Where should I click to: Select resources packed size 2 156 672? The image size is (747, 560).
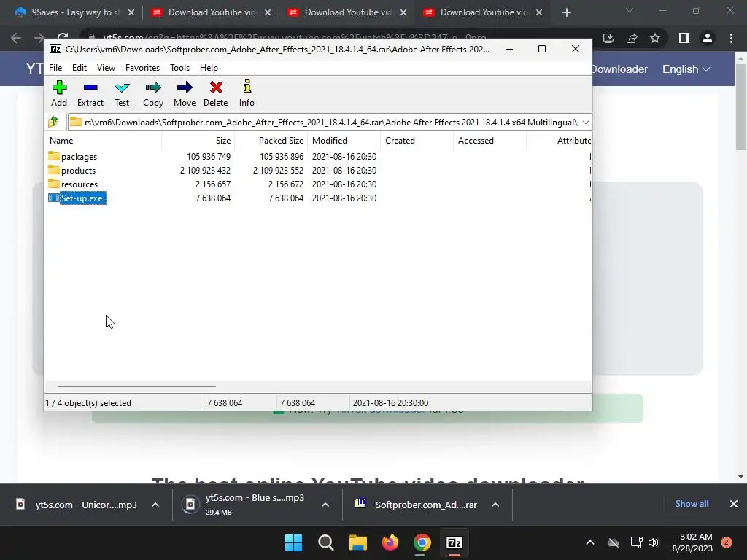[x=286, y=184]
